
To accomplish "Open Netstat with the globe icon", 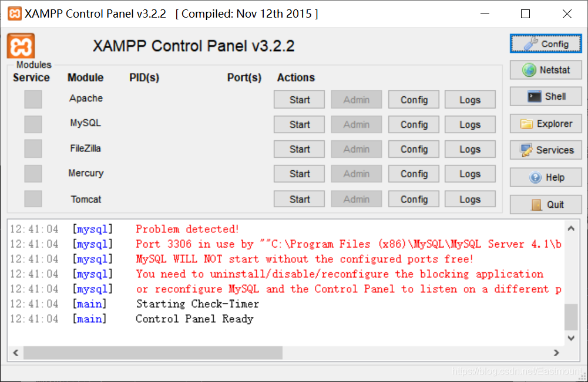I will click(546, 70).
